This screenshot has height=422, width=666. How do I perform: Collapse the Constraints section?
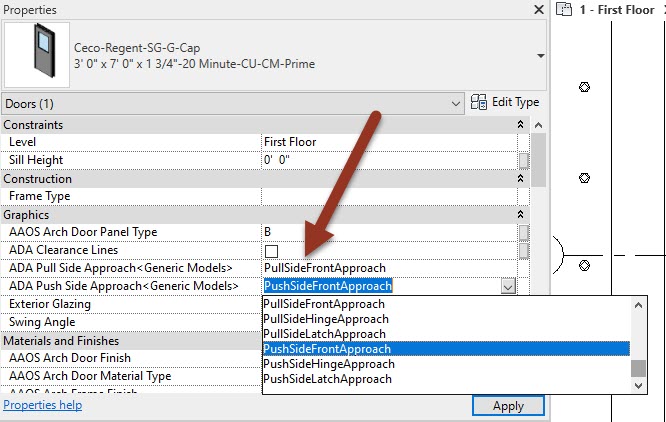click(520, 124)
